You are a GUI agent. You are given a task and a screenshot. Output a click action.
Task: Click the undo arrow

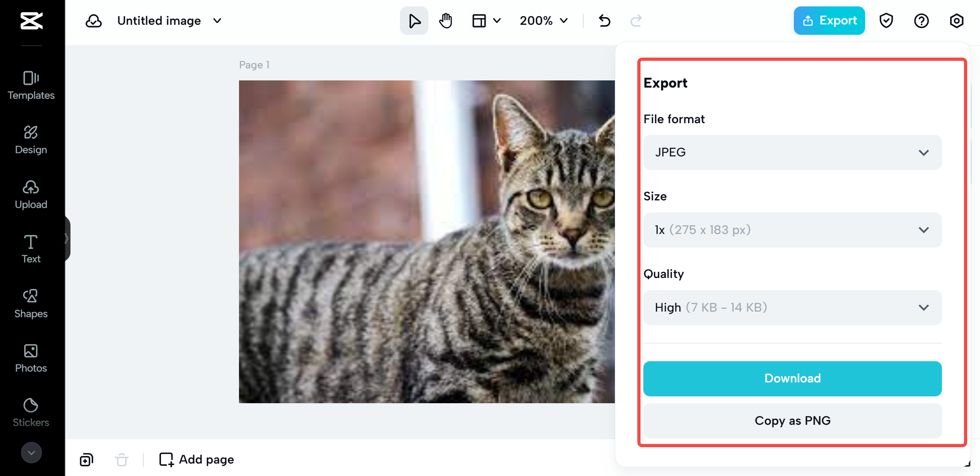(604, 20)
